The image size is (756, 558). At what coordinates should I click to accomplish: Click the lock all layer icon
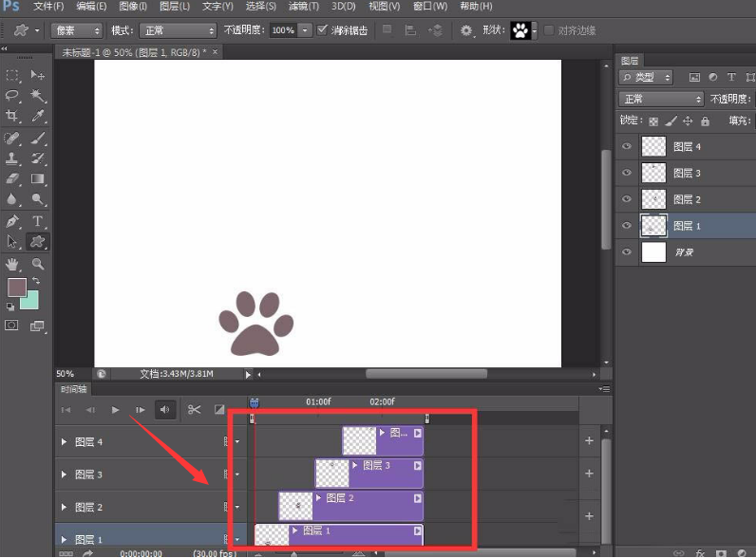pos(705,121)
